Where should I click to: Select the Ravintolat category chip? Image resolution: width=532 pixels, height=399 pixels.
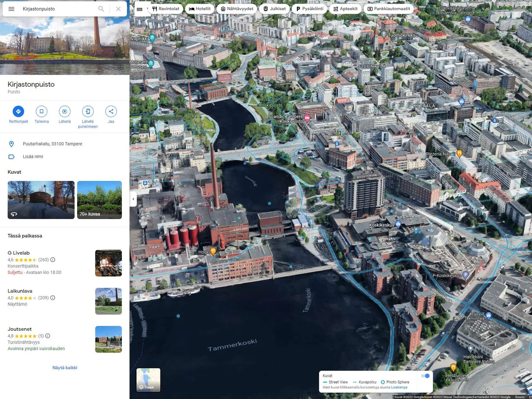[x=165, y=9]
